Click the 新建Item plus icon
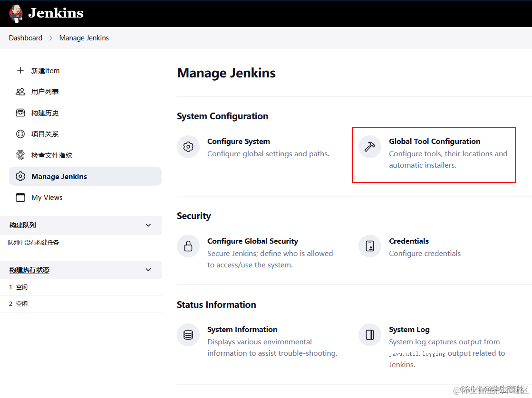The height and width of the screenshot is (398, 532). (x=20, y=70)
